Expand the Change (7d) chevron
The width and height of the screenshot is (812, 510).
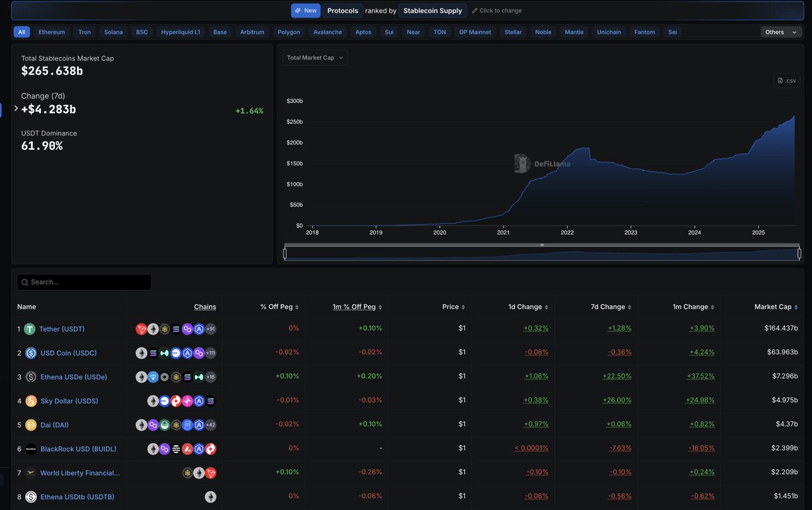(x=16, y=108)
